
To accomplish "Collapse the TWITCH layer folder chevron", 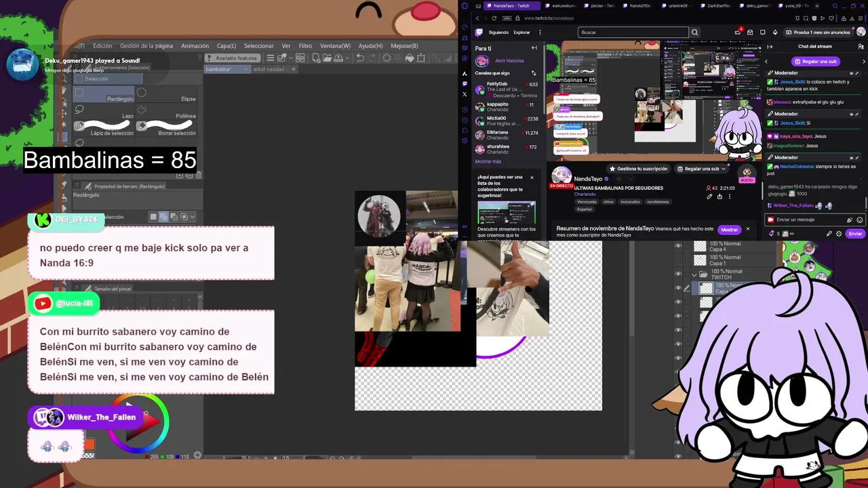I will (x=694, y=274).
